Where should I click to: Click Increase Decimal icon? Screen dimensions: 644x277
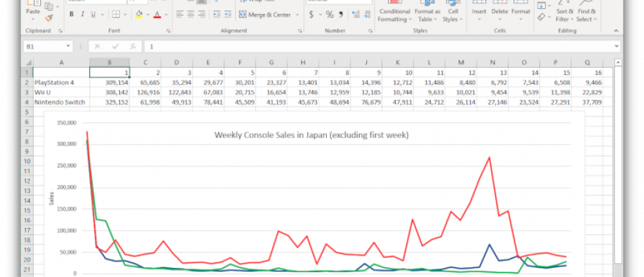[356, 15]
